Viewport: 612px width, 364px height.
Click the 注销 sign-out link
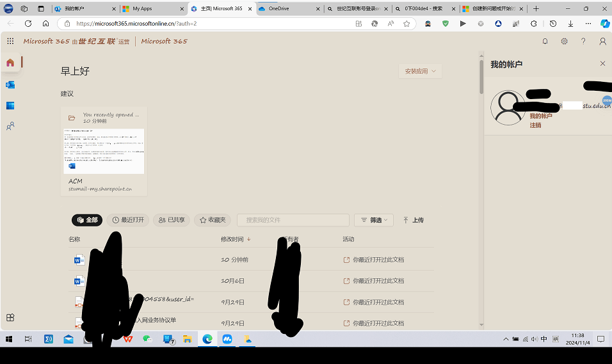click(535, 125)
